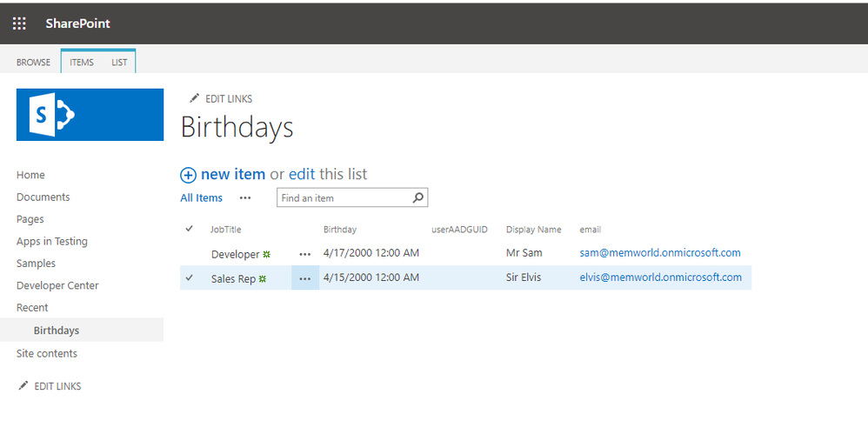The height and width of the screenshot is (421, 868).
Task: Open Documents in left navigation
Action: coord(43,197)
